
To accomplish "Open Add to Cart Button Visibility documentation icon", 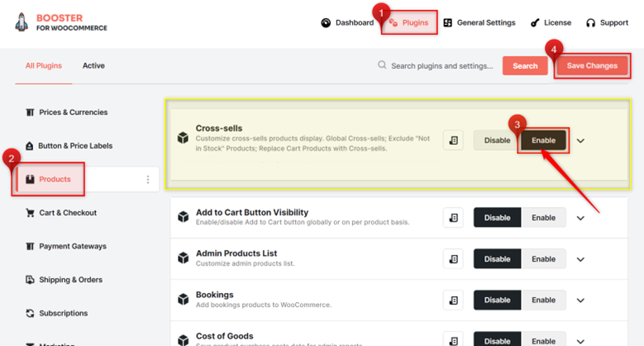I will point(453,218).
